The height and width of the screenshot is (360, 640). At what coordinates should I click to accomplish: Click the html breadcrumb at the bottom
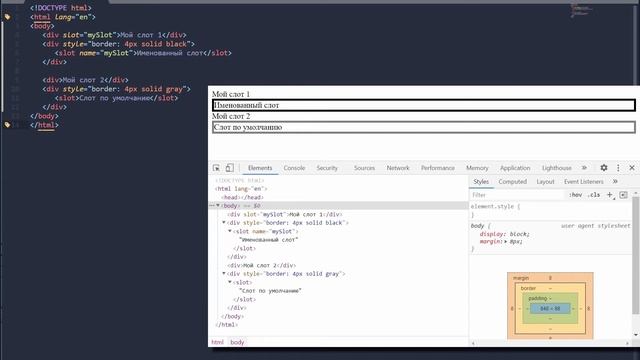pos(218,342)
